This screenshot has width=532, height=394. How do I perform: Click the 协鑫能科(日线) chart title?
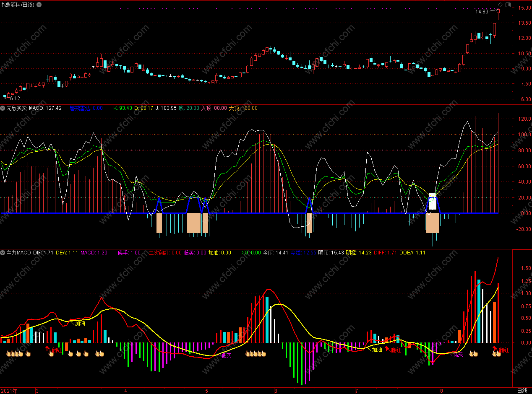coord(18,5)
